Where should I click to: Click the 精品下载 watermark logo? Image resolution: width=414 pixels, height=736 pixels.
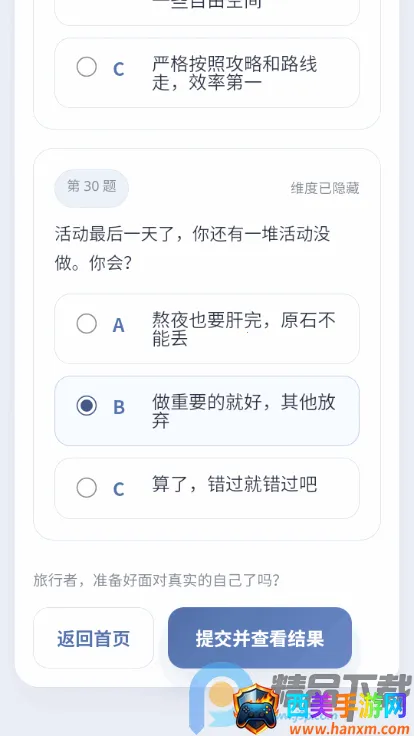(341, 690)
